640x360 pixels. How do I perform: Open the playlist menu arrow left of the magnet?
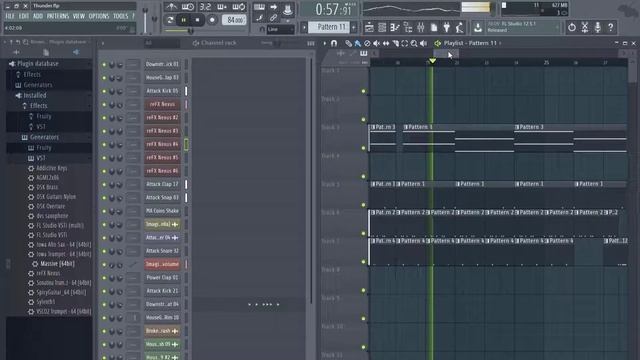[325, 43]
